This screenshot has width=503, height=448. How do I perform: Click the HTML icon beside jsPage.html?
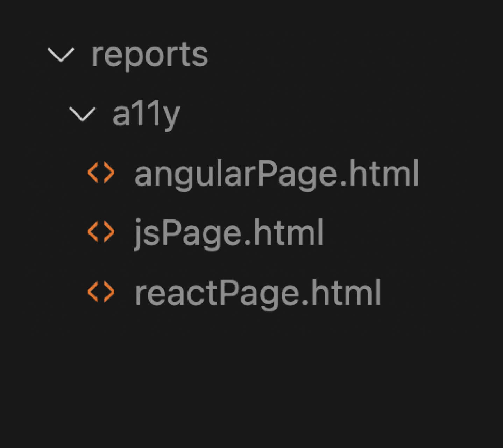101,232
